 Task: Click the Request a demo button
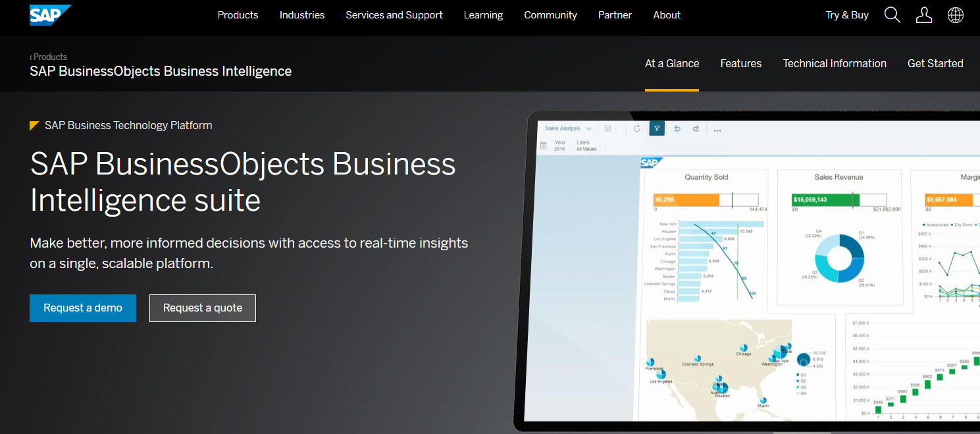click(82, 308)
